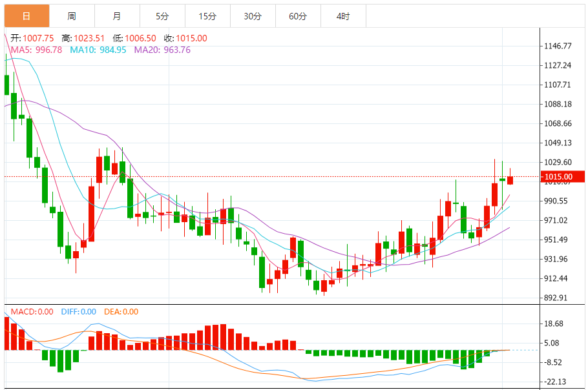This screenshot has width=588, height=390.
Task: Click the MA20: 963.76 label
Action: (162, 50)
